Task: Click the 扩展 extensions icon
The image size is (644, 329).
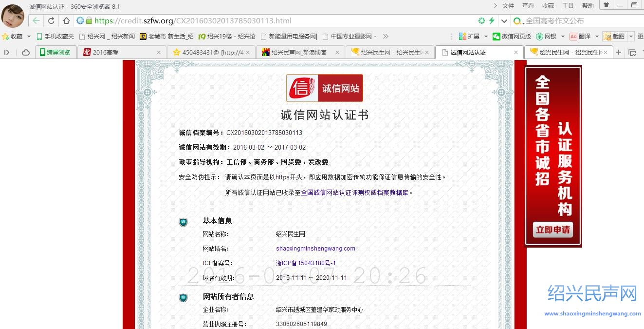Action: (x=468, y=37)
